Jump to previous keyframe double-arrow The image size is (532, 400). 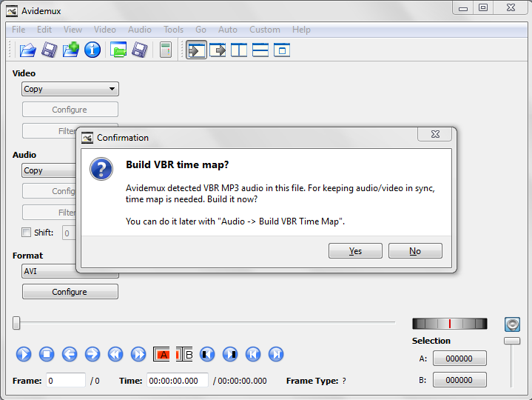coord(115,354)
